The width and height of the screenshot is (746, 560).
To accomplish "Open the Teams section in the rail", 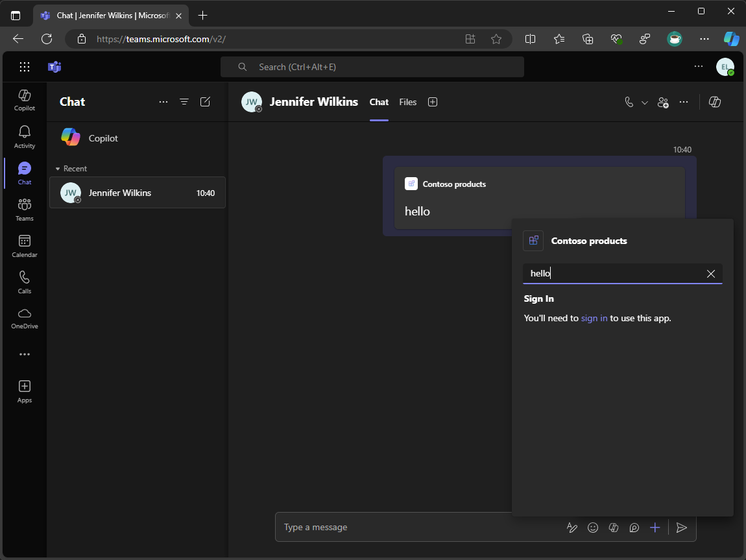I will pos(24,210).
